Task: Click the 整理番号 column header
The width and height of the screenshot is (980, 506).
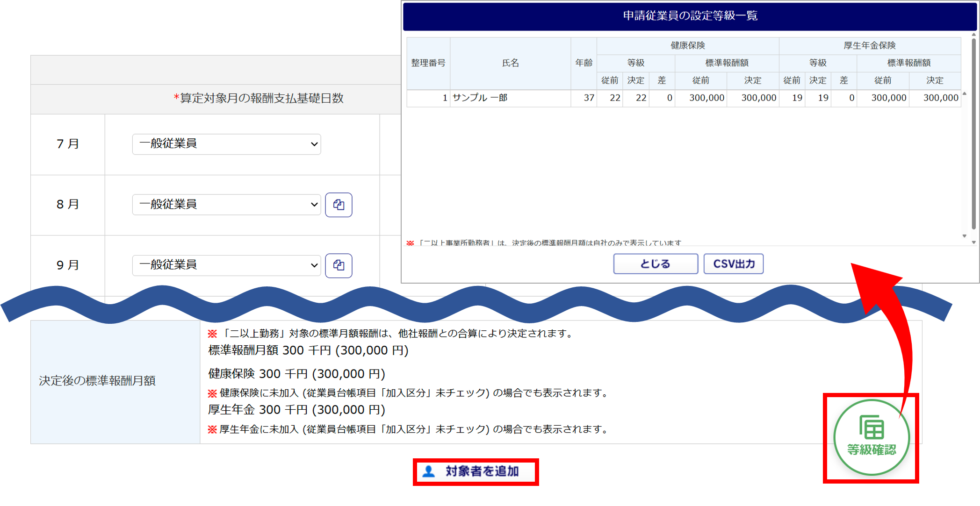Action: [x=428, y=63]
